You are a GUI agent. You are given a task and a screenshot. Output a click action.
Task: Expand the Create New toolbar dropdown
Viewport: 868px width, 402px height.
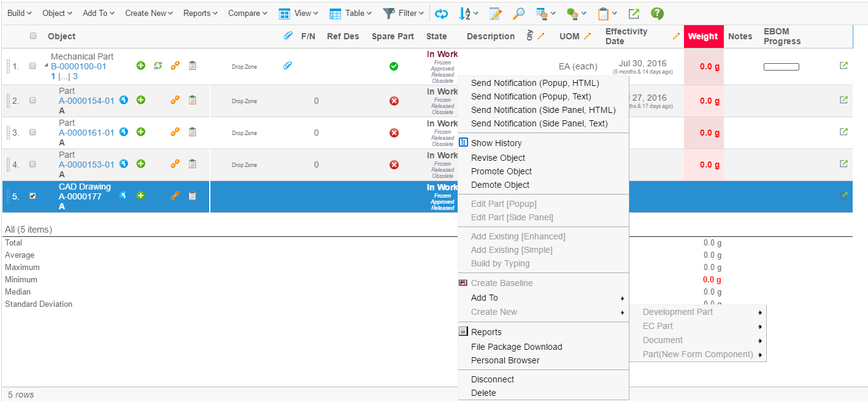click(148, 14)
